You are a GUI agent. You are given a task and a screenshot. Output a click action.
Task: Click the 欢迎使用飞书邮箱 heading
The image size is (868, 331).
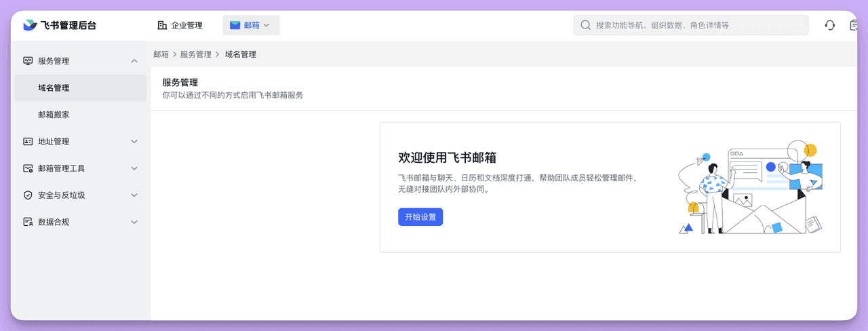point(447,158)
